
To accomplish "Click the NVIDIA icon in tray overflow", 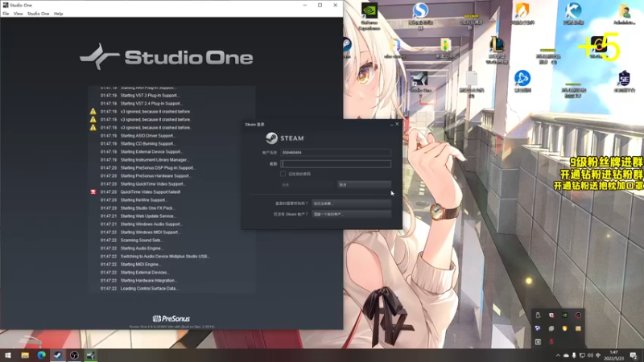I will click(x=565, y=315).
